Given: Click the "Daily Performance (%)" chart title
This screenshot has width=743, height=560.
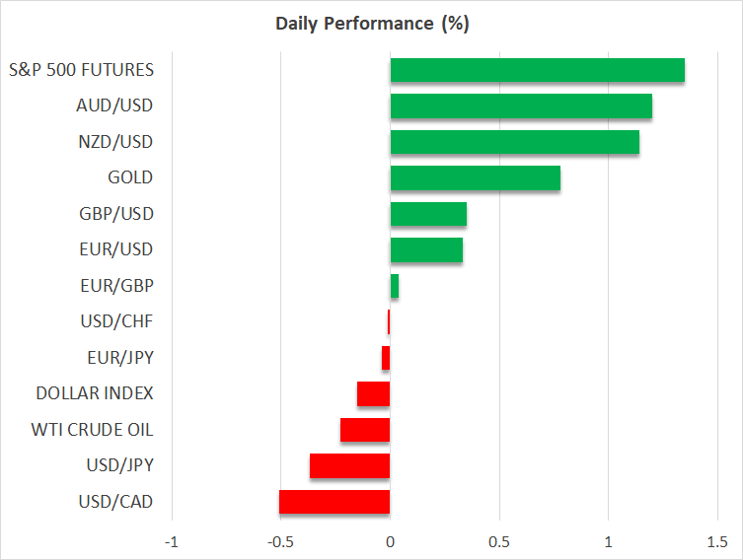Looking at the screenshot, I should pos(371,24).
